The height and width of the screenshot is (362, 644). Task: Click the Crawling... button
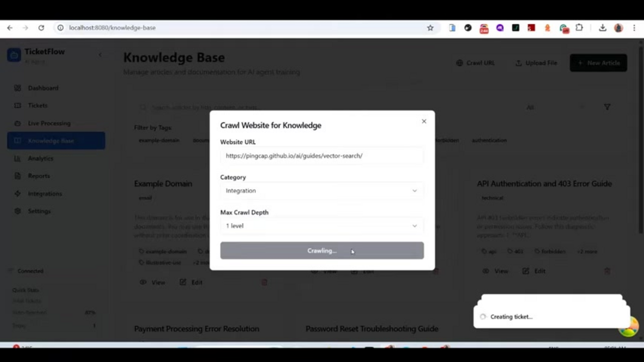click(x=321, y=250)
